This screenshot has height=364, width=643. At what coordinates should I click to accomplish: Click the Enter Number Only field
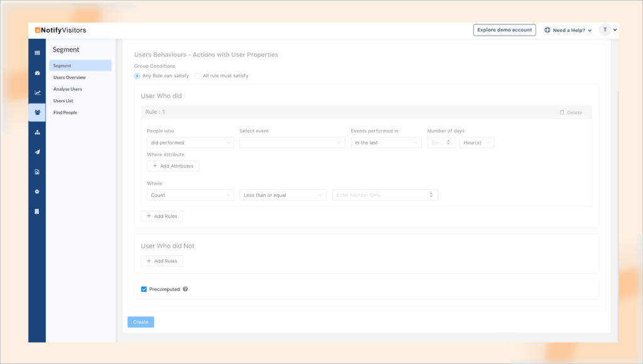pyautogui.click(x=385, y=195)
